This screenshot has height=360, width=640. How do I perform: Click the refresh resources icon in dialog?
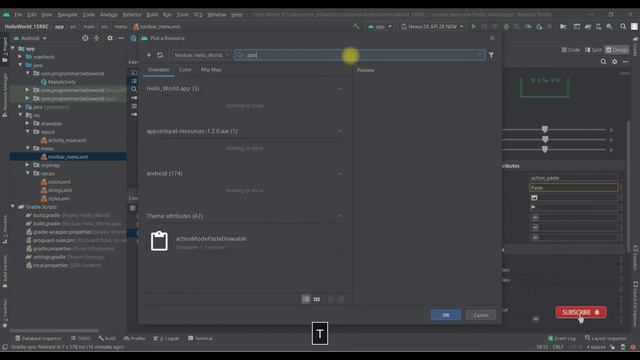[x=160, y=55]
